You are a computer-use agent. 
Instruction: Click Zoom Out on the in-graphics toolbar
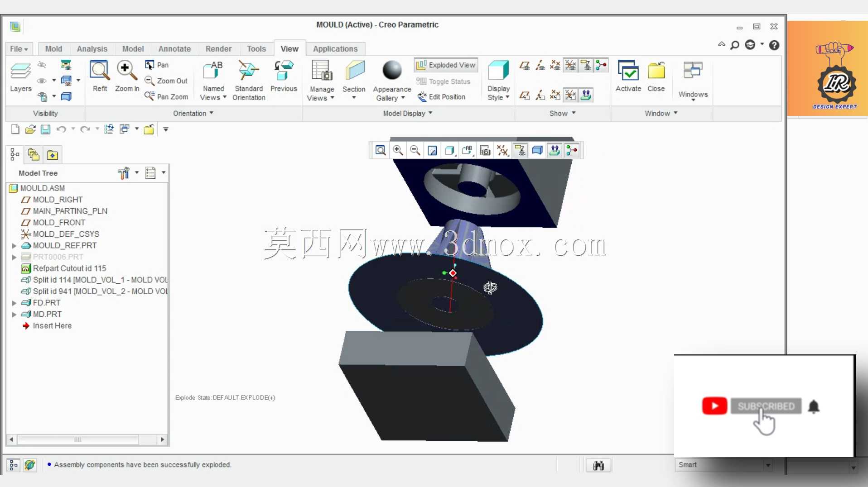415,150
